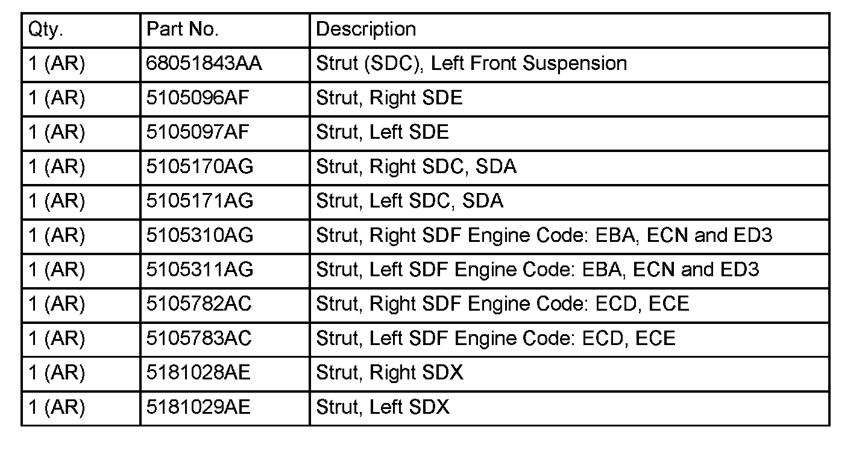Select part number 5105170AG
This screenshot has width=868, height=450.
[x=200, y=166]
